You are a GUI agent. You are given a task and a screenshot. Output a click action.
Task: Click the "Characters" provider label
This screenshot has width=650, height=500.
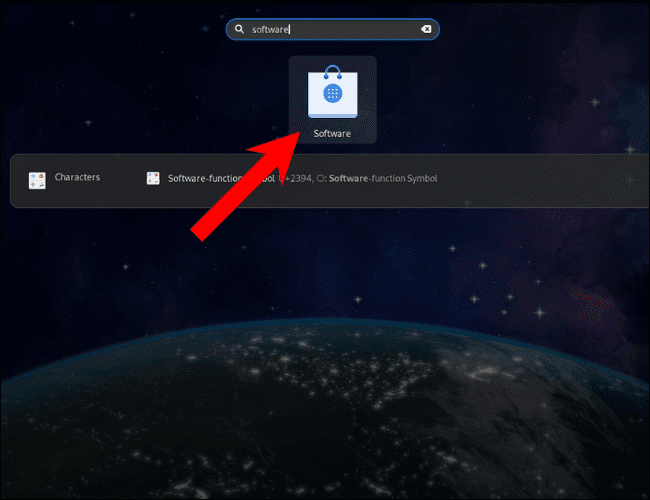coord(78,177)
